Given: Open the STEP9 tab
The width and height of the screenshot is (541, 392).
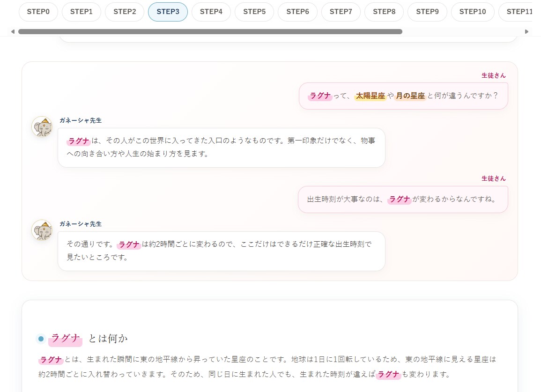Looking at the screenshot, I should pyautogui.click(x=428, y=12).
